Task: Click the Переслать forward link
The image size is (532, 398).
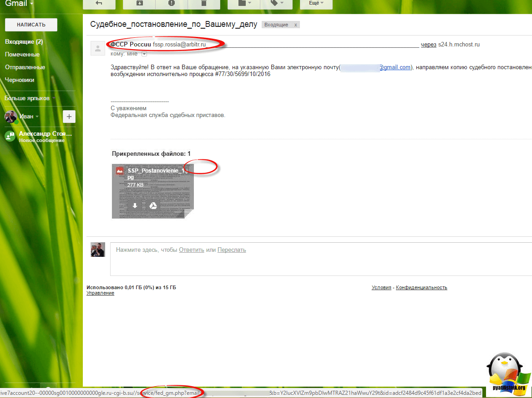Action: pyautogui.click(x=232, y=250)
